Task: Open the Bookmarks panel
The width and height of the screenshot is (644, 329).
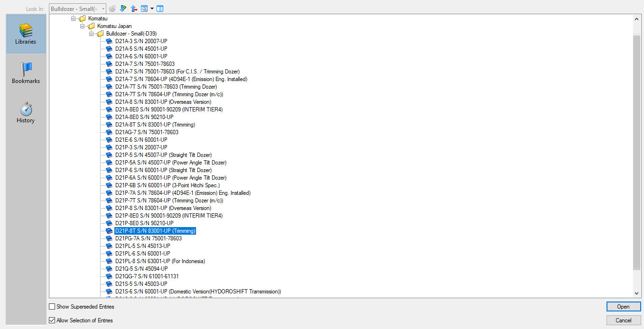Action: coord(26,73)
